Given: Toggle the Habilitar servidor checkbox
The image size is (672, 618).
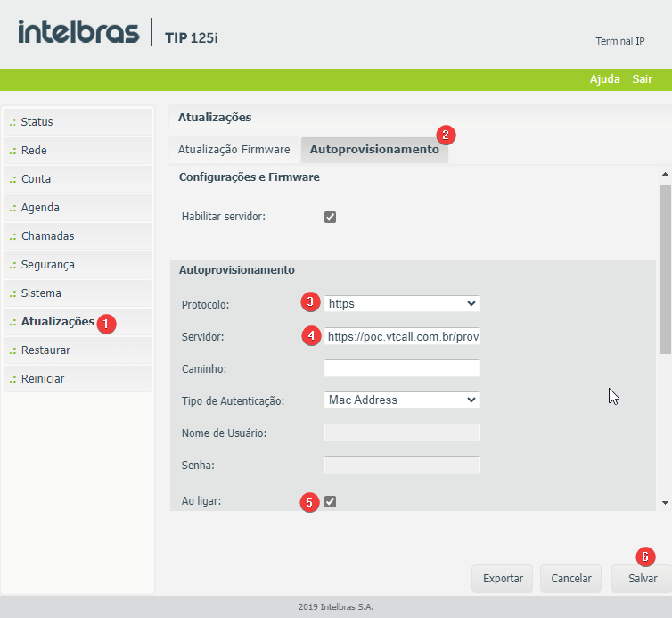Looking at the screenshot, I should coord(330,217).
